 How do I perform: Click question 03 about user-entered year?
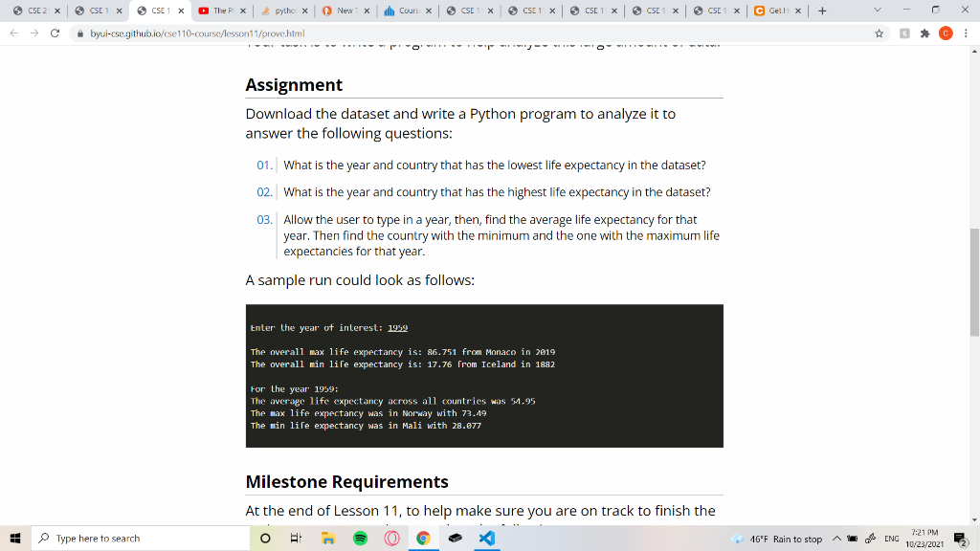[x=501, y=235]
